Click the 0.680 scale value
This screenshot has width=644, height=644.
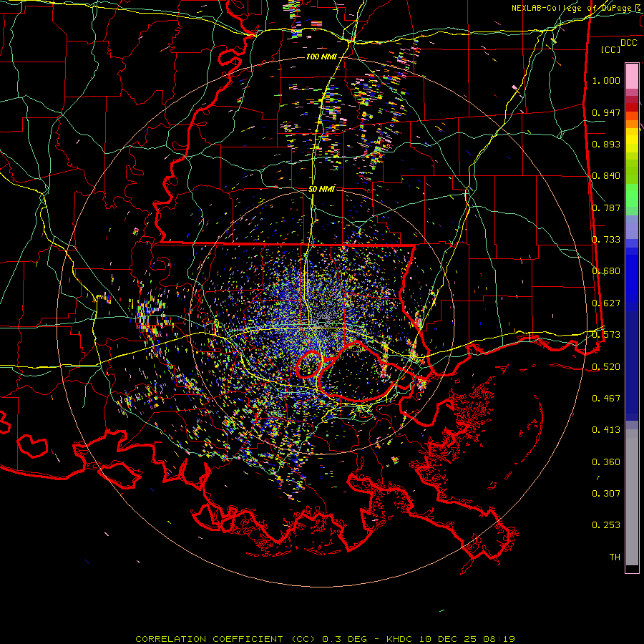pyautogui.click(x=606, y=271)
